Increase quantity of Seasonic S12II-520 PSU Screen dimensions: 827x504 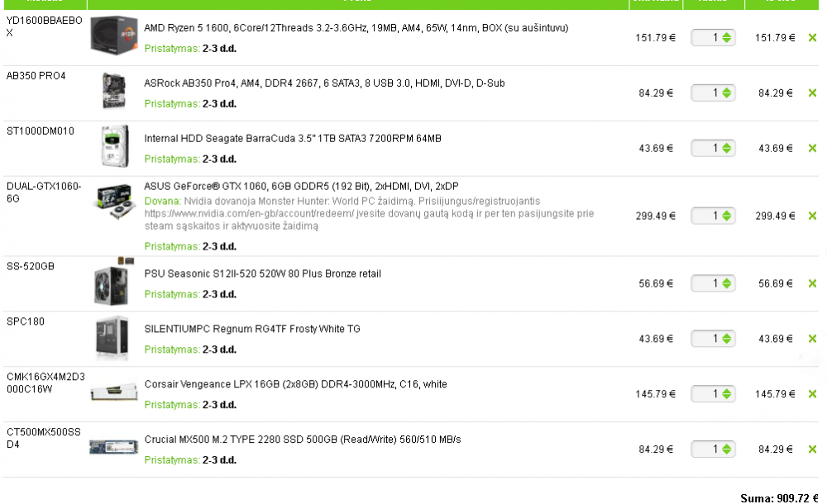727,280
